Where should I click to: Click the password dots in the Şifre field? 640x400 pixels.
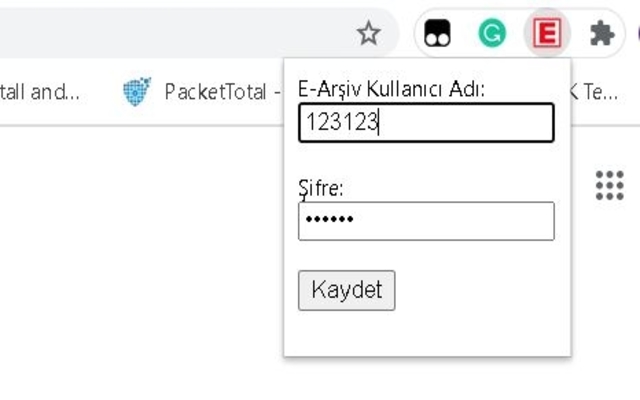pyautogui.click(x=329, y=220)
